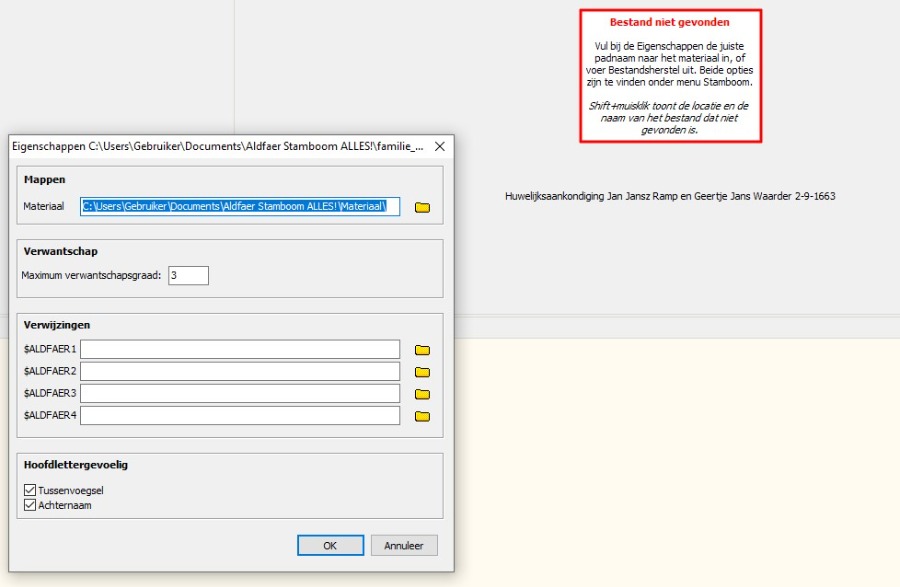Screen dimensions: 900x587
Task: Click the red 'Bestand niet gevonden' box
Action: coord(669,76)
